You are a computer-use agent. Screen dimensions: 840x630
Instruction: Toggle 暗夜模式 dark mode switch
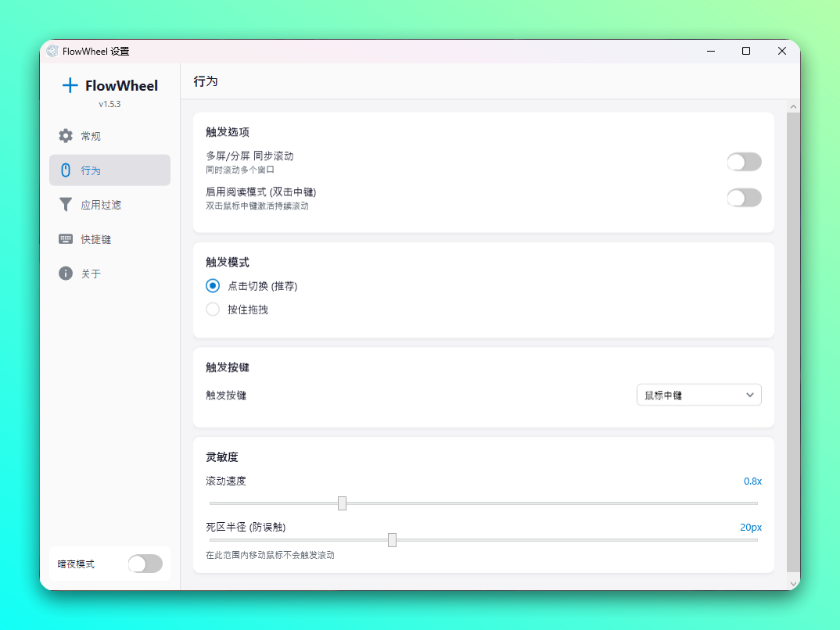point(145,564)
